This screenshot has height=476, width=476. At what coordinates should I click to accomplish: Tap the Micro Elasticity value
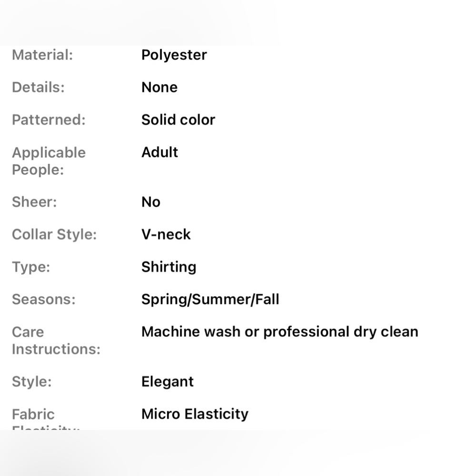pyautogui.click(x=195, y=414)
